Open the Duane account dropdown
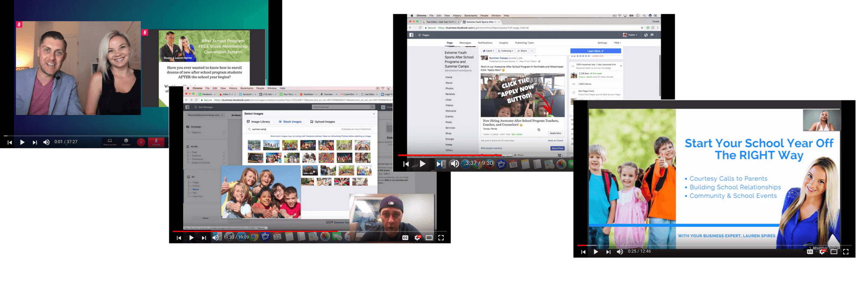Image resolution: width=868 pixels, height=304 pixels. [630, 35]
